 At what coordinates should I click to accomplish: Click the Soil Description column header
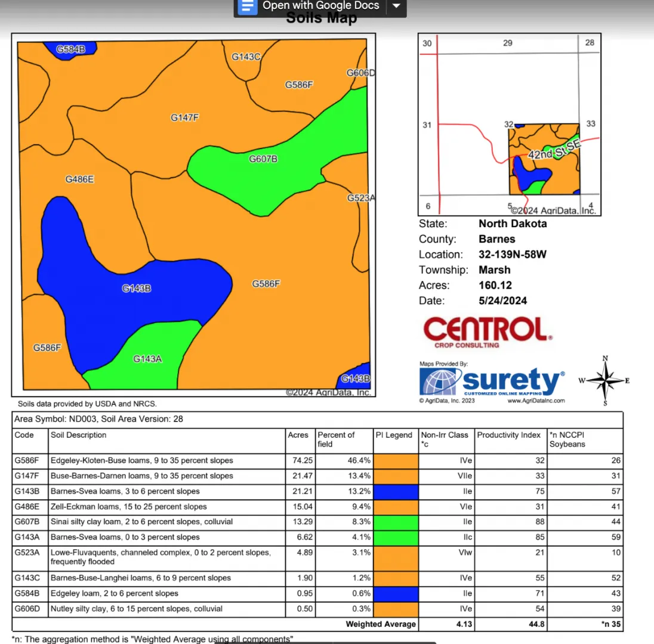[79, 435]
